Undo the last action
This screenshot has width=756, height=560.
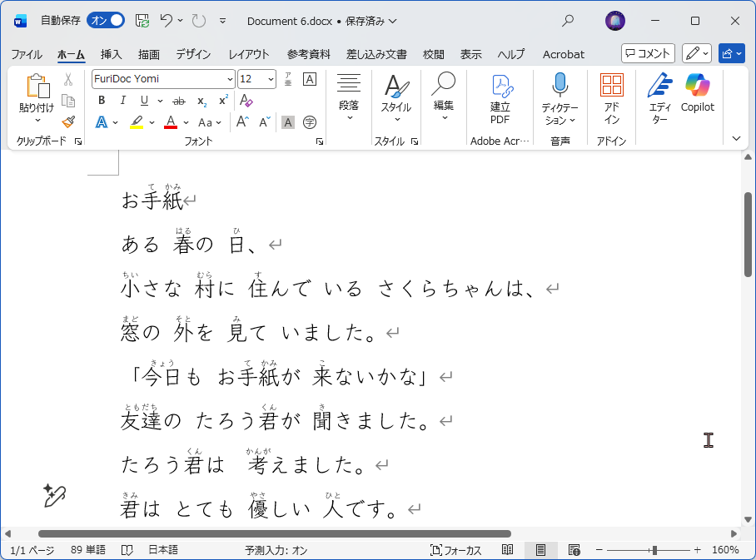167,20
